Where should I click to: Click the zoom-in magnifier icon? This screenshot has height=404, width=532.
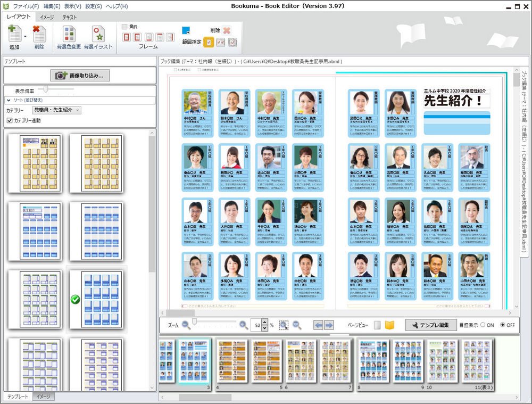click(x=243, y=325)
